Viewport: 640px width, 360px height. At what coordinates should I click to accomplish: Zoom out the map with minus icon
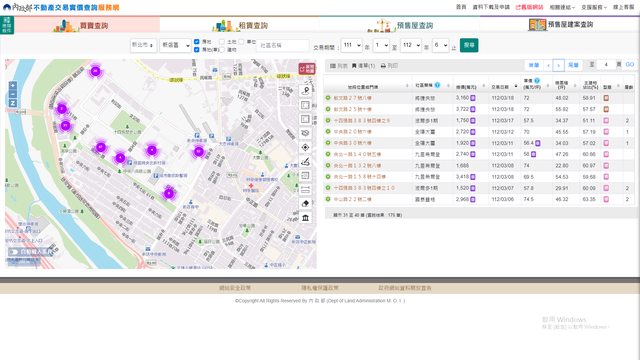point(13,94)
